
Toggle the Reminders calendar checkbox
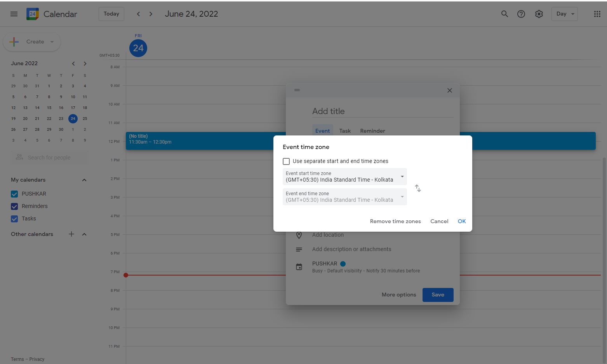point(14,206)
